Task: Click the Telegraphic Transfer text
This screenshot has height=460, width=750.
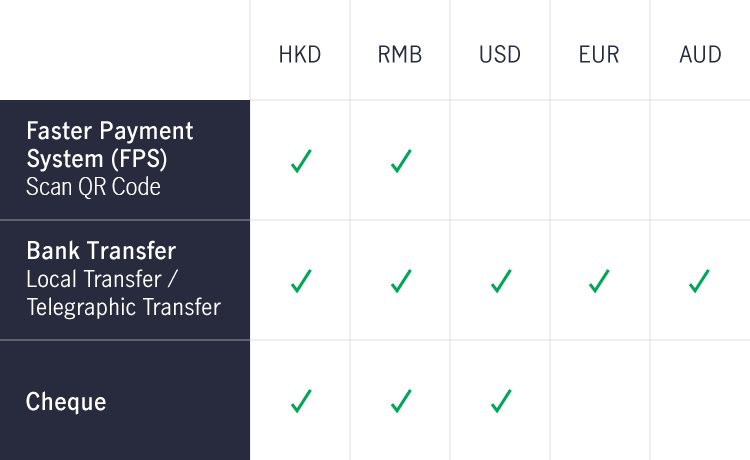Action: click(123, 307)
